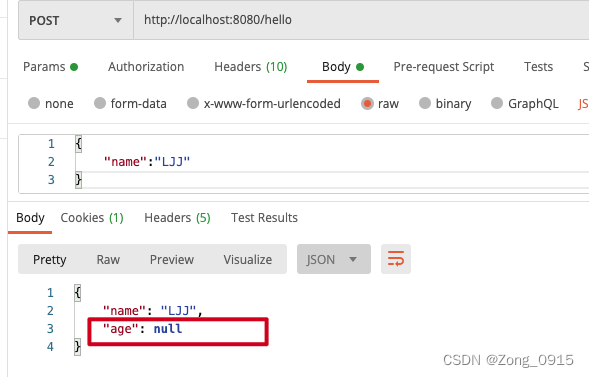Click the "age": null response line
The height and width of the screenshot is (377, 589).
[x=143, y=329]
